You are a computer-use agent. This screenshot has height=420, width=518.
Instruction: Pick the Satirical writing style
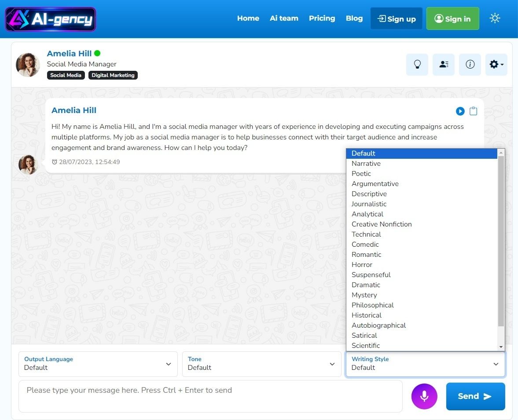(364, 336)
